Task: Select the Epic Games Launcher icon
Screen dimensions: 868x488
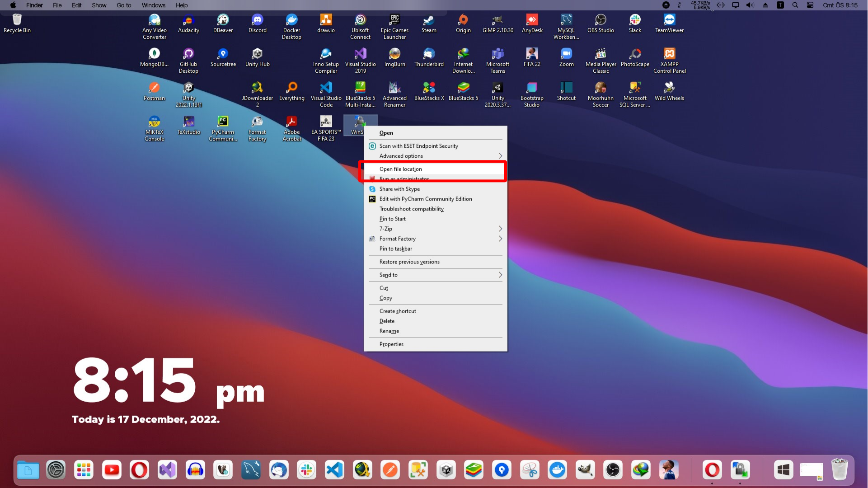Action: (x=394, y=27)
